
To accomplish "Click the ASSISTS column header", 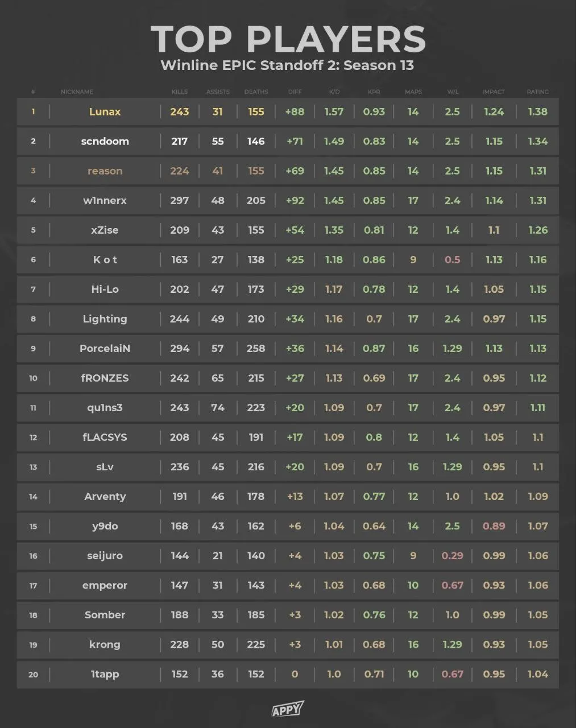I will point(218,92).
